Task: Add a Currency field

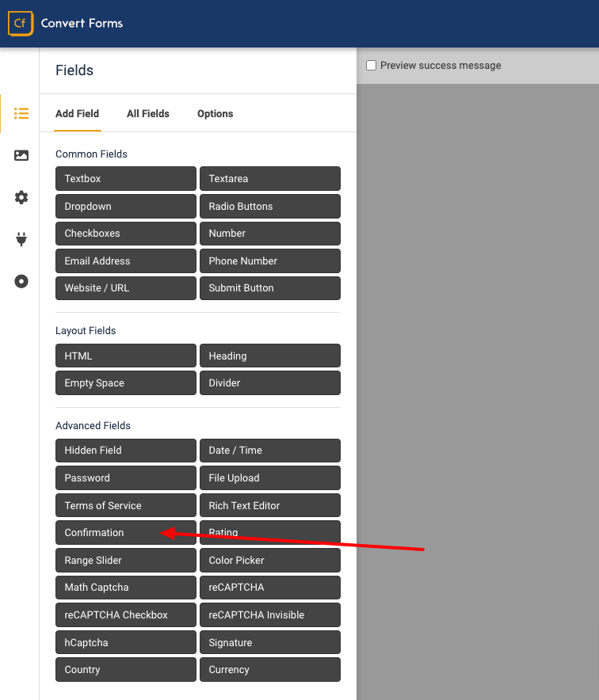Action: click(270, 670)
